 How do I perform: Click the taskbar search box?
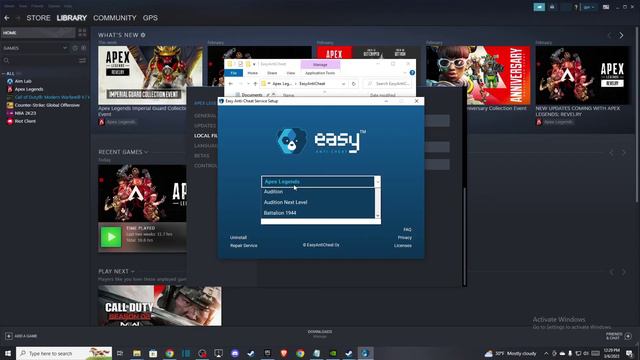(x=64, y=353)
